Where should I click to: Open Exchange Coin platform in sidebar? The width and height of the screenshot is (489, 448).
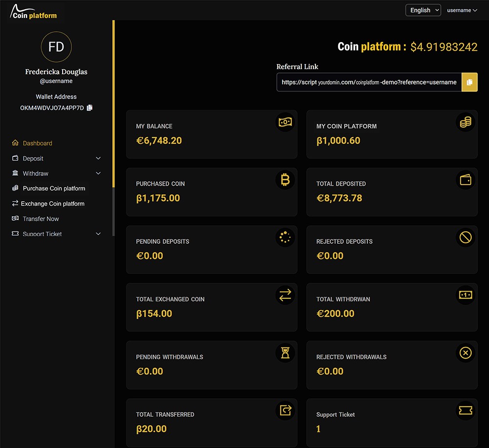coord(52,204)
